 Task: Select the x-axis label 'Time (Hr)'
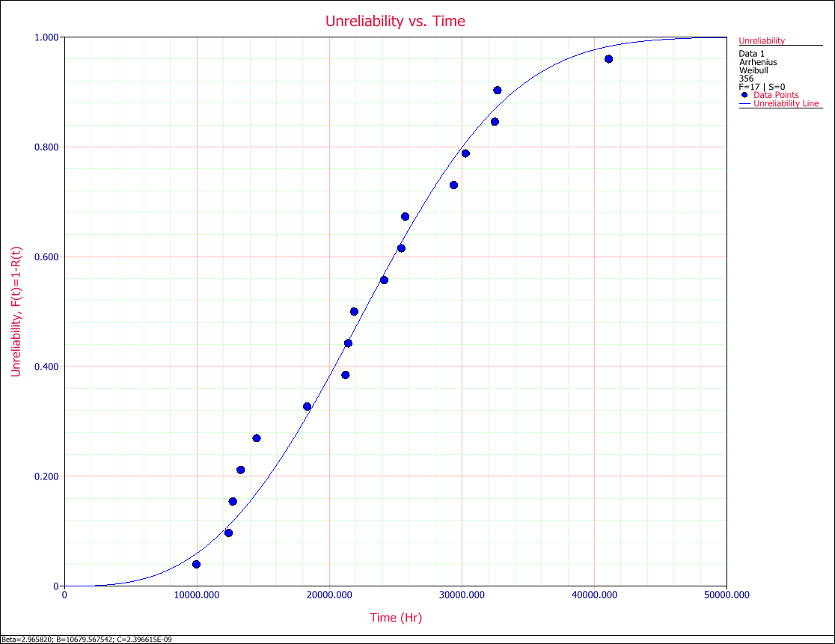coord(396,617)
